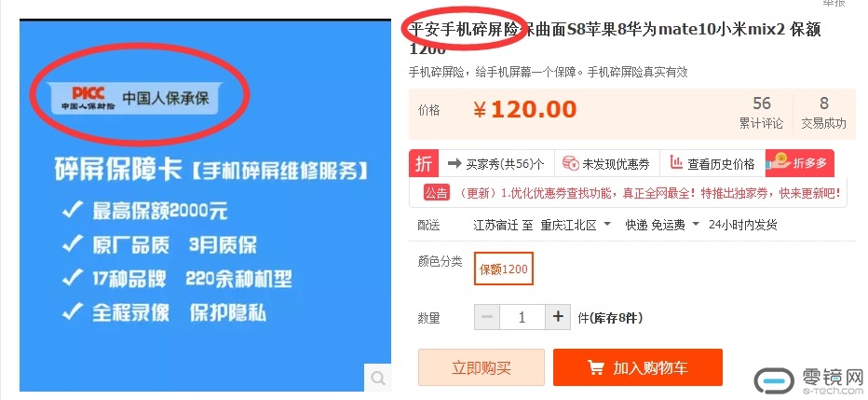Select the 保额1200 option

click(504, 269)
